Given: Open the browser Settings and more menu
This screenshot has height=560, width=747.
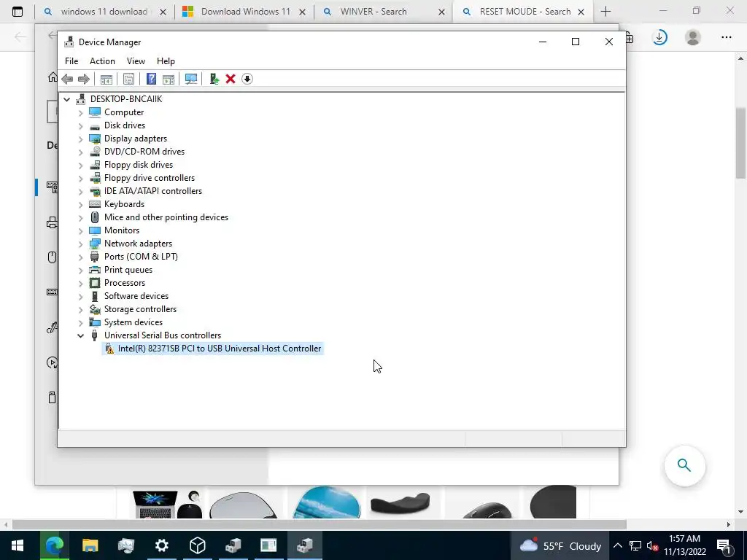Looking at the screenshot, I should (x=726, y=37).
